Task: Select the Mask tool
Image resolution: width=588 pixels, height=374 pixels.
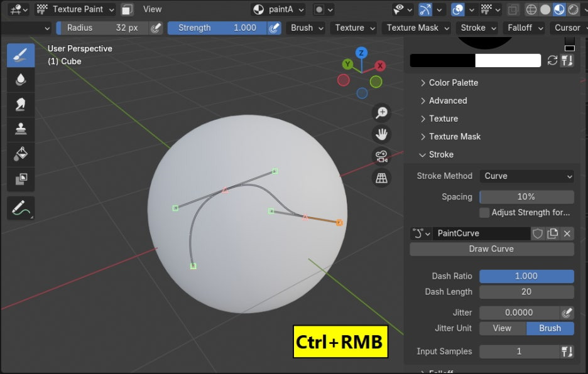Action: [21, 179]
